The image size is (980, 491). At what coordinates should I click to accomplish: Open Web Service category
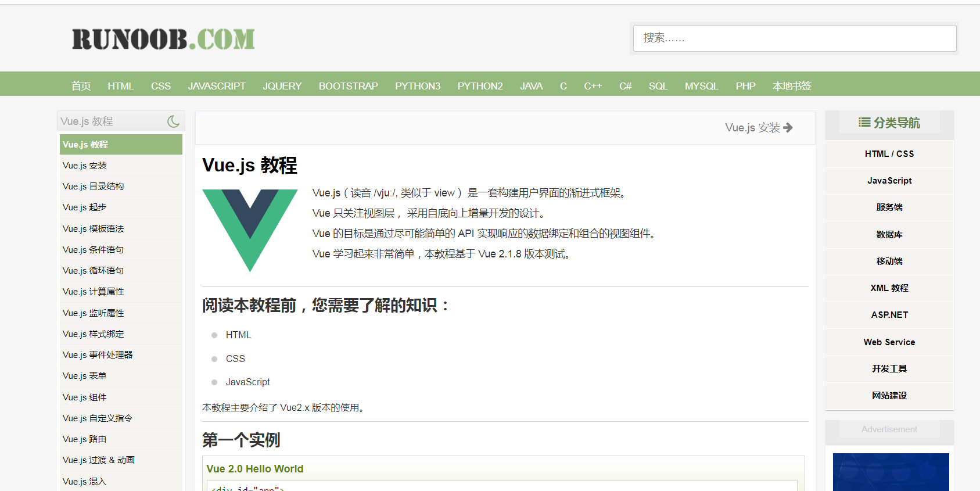click(889, 342)
